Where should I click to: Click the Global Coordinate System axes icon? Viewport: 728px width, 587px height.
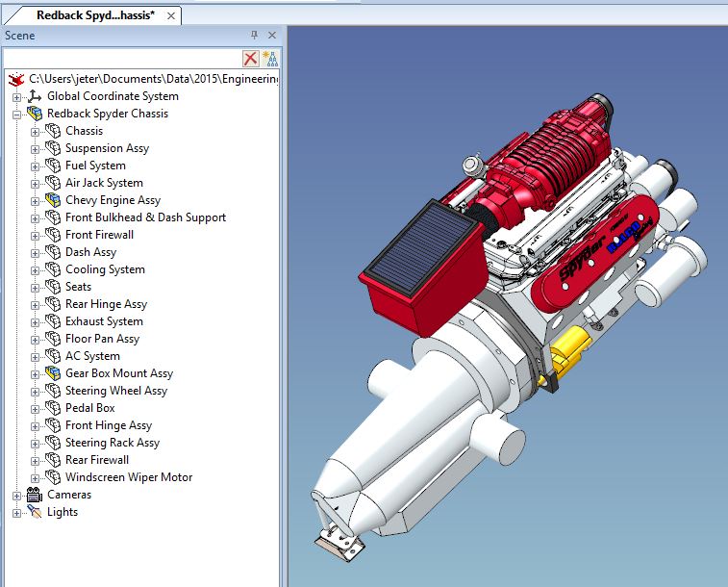click(x=35, y=96)
